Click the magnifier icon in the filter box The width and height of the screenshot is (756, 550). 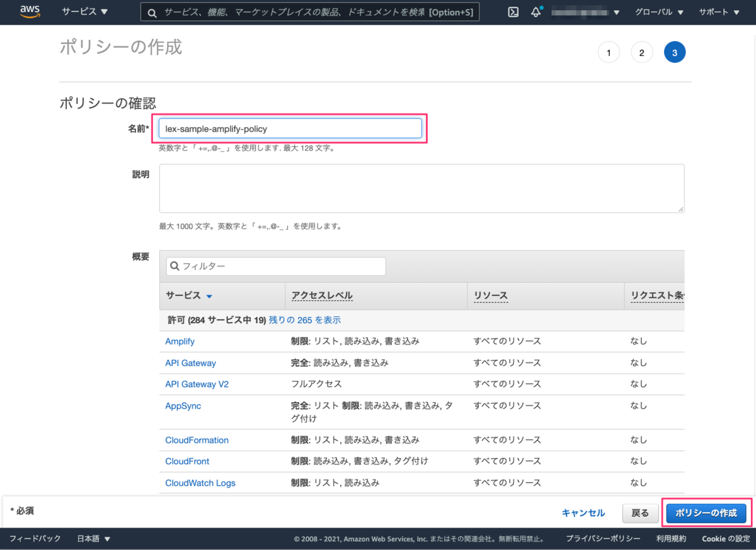coord(175,266)
